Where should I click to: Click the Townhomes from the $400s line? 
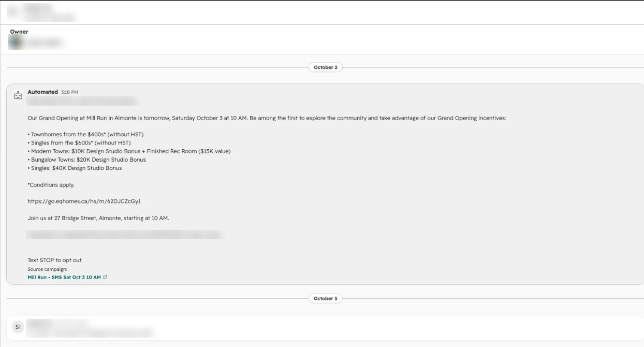click(85, 135)
